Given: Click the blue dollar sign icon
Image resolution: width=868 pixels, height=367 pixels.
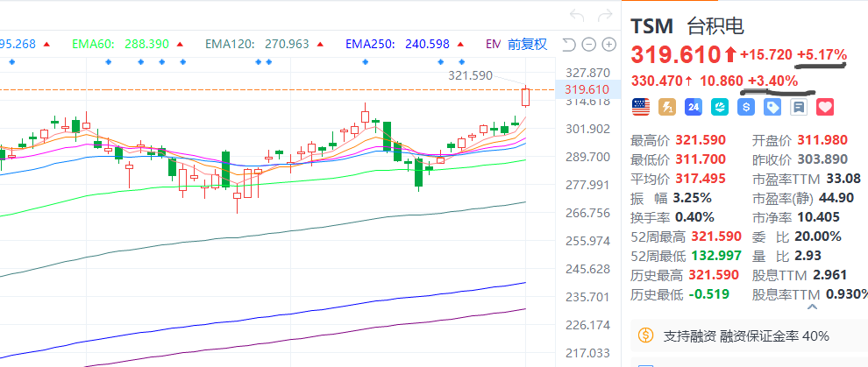Looking at the screenshot, I should coord(746,107).
